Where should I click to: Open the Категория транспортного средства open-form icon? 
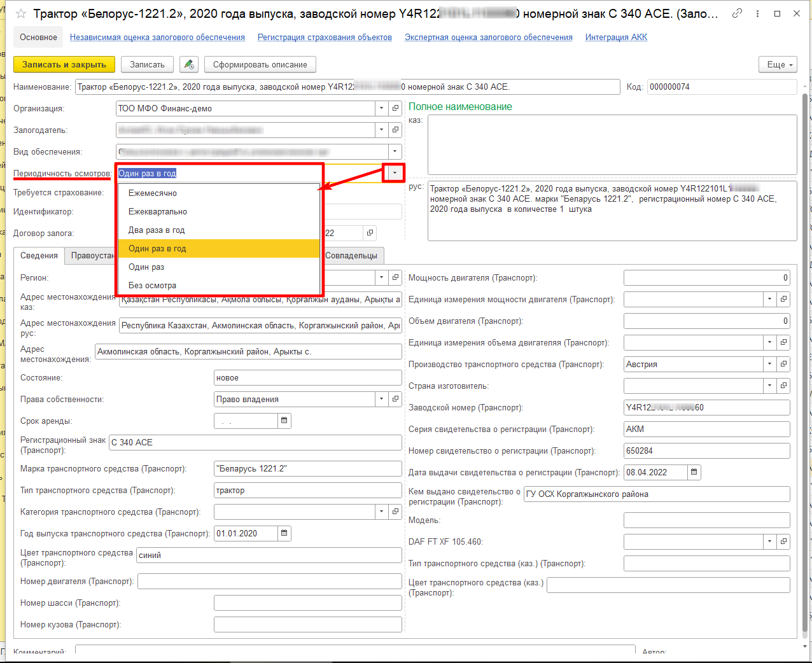coord(395,512)
